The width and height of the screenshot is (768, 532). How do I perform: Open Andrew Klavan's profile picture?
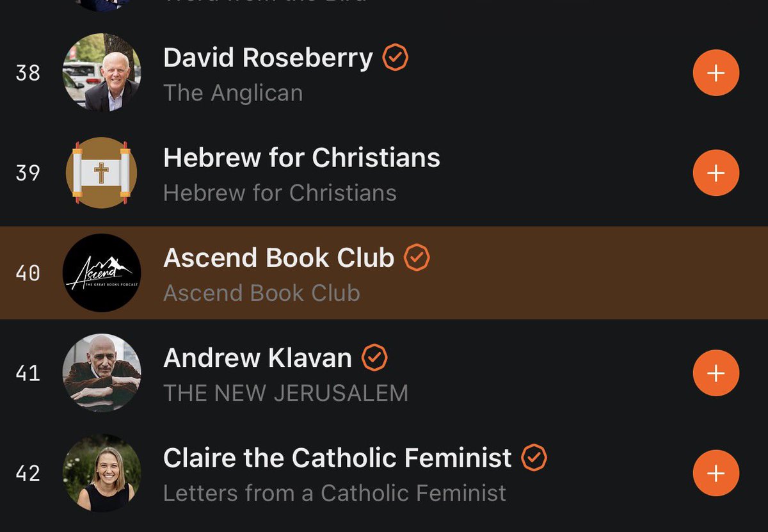102,373
